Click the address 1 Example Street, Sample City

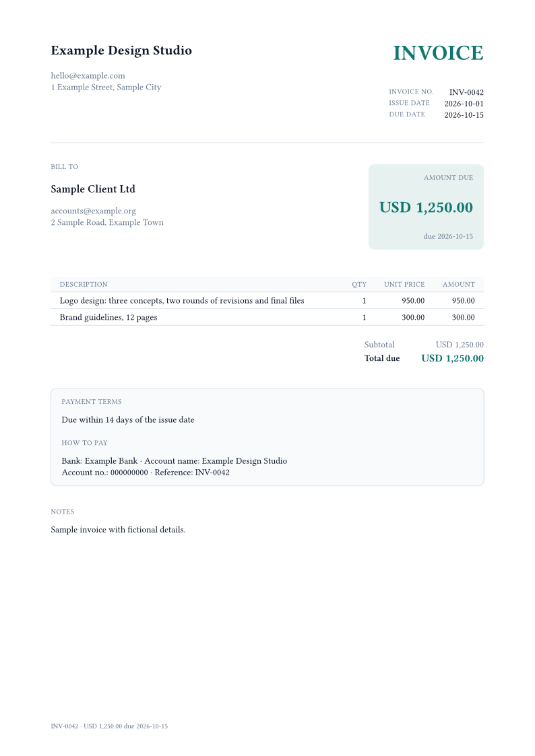click(x=106, y=88)
